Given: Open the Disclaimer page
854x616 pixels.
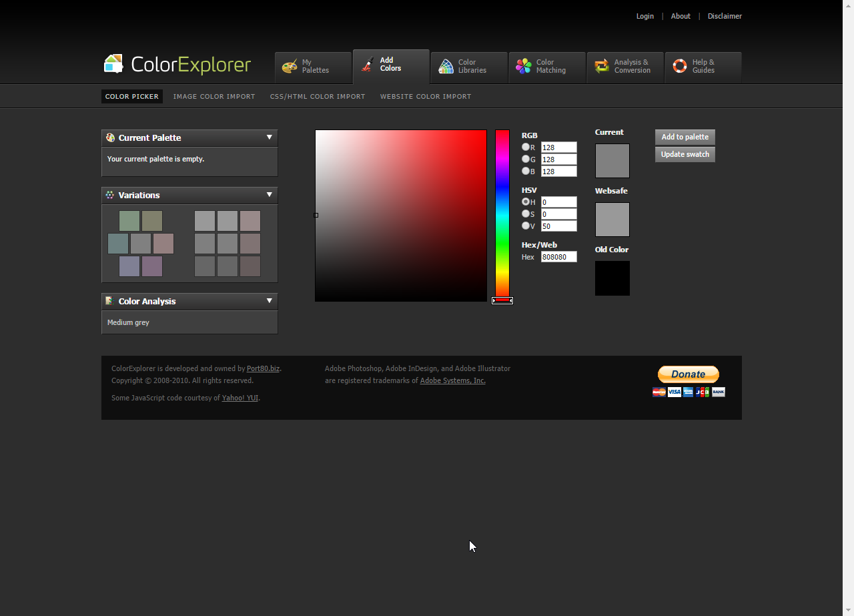Looking at the screenshot, I should pos(725,16).
